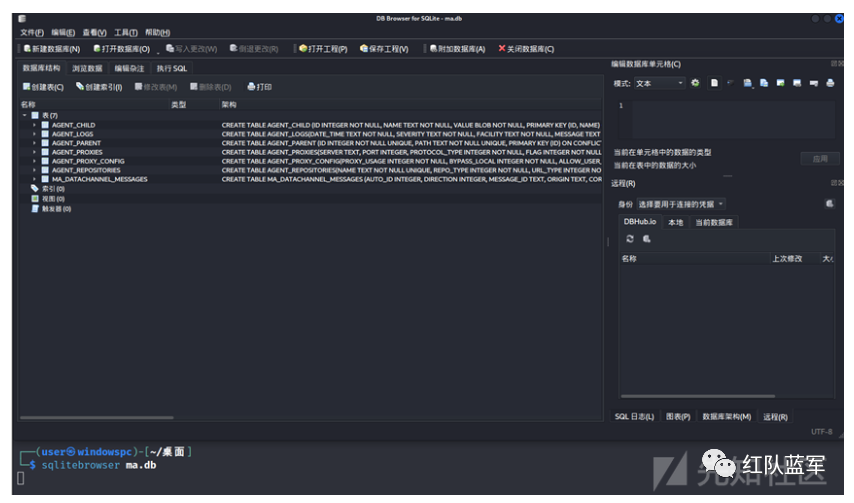Switch to the Execute SQL (执行 SQL) tab
854x503 pixels.
(x=172, y=69)
